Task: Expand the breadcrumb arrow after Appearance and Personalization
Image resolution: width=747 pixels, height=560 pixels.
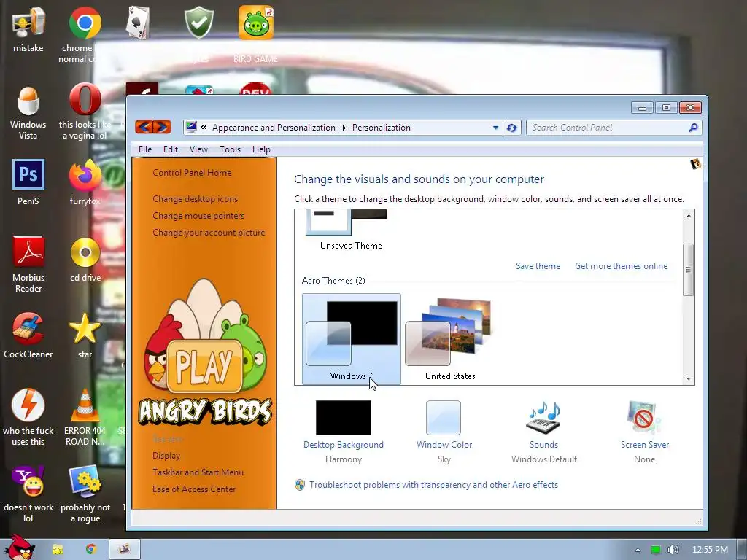Action: click(x=344, y=128)
